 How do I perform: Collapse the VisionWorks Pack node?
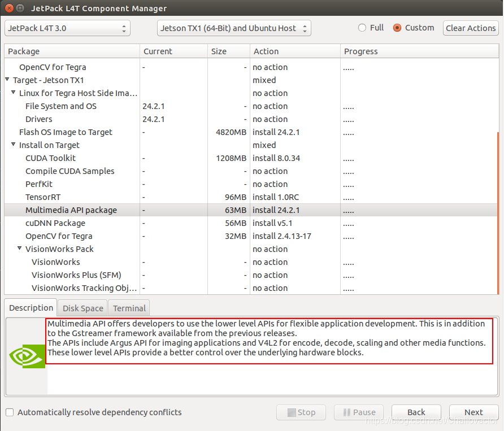coord(20,248)
